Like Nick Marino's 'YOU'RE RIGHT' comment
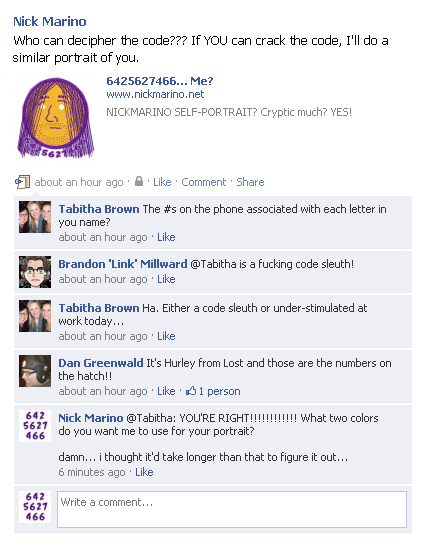429x553 pixels. pos(144,472)
